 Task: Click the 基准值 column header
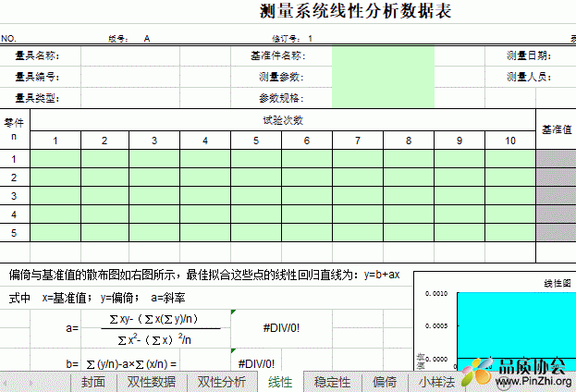[557, 129]
